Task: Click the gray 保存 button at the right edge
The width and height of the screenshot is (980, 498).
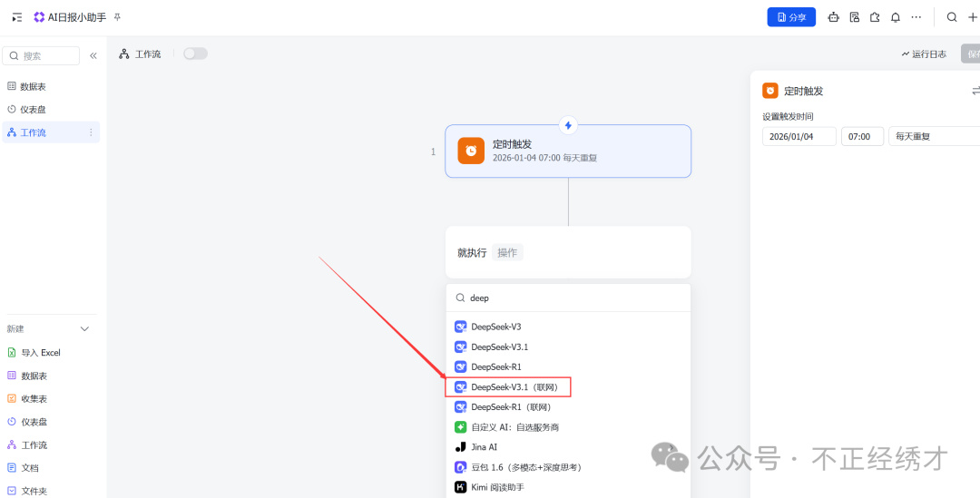Action: (971, 54)
